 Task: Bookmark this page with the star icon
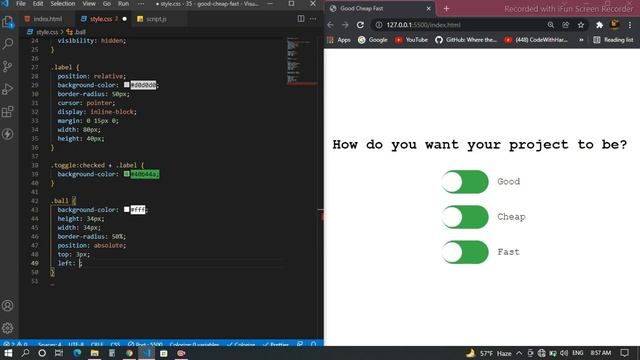[581, 25]
